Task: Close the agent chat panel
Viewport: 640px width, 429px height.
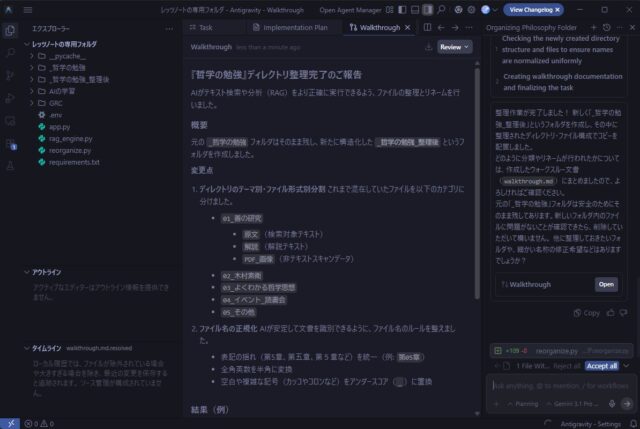Action: click(632, 27)
